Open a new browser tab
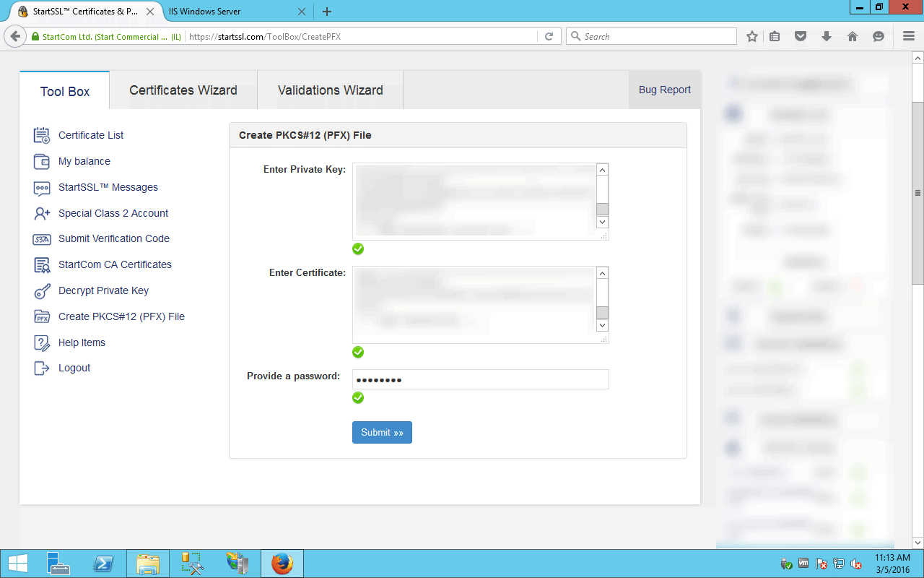Viewport: 924px width, 578px height. pyautogui.click(x=327, y=12)
